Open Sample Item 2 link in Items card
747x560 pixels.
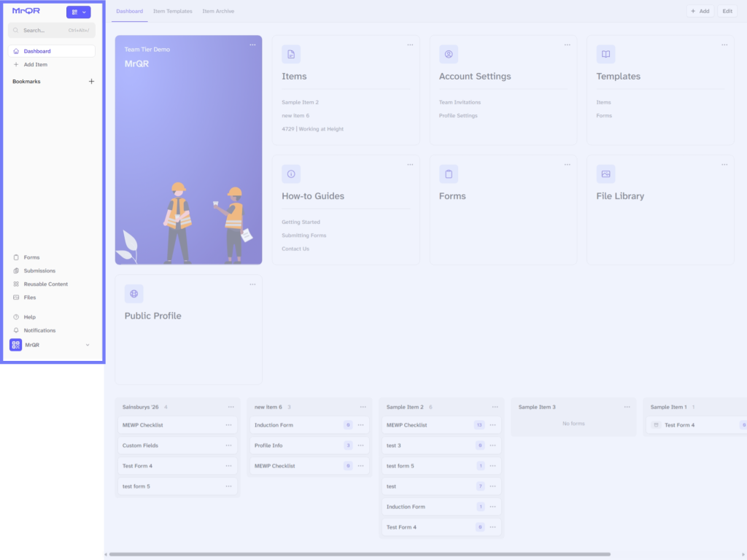300,102
